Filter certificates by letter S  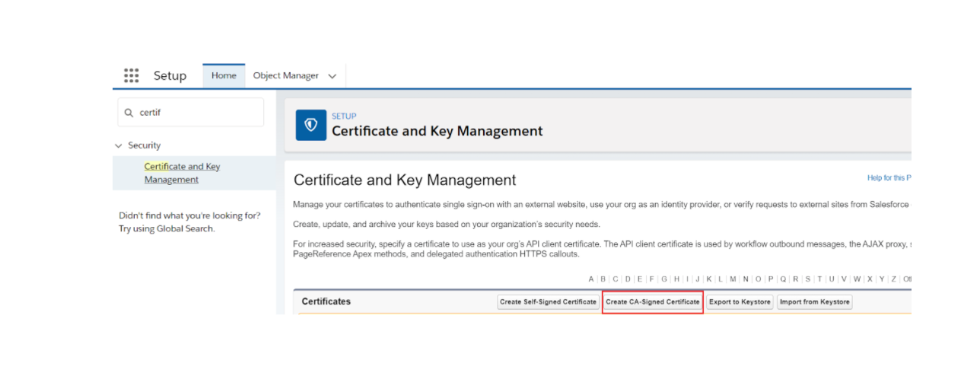[x=808, y=279]
